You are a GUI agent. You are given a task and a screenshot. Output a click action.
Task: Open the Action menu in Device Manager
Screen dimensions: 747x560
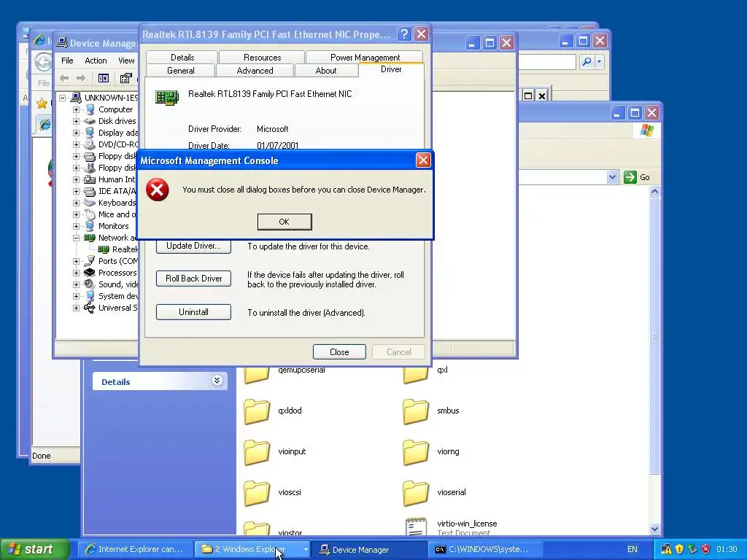96,61
